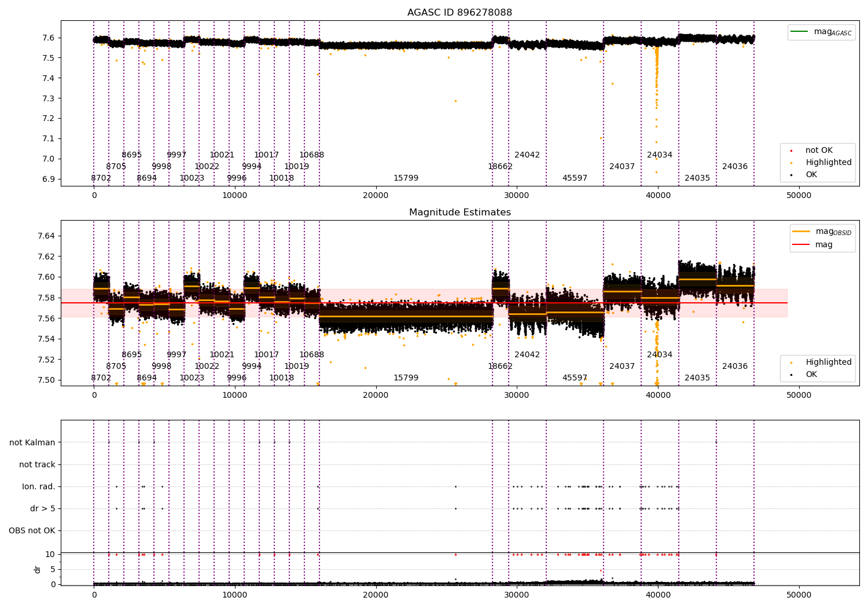The width and height of the screenshot is (868, 608).
Task: Click the plot title 'AGASC ID 896278088'
Action: pos(459,13)
